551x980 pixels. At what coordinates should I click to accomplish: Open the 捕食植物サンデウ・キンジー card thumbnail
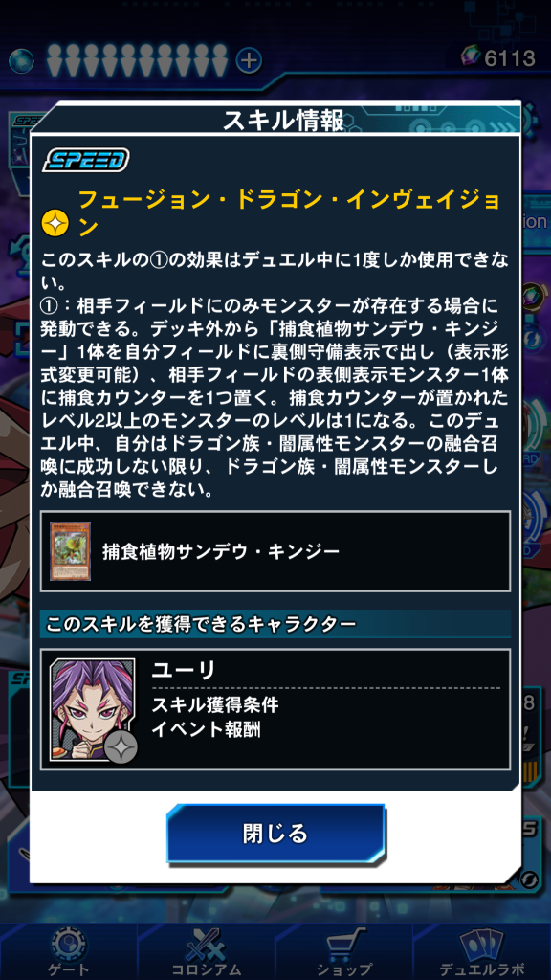(x=70, y=550)
